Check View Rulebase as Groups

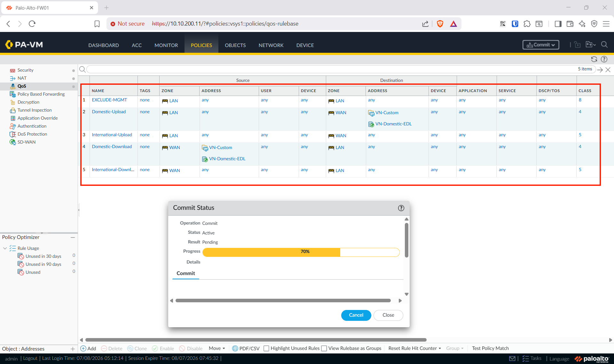324,348
